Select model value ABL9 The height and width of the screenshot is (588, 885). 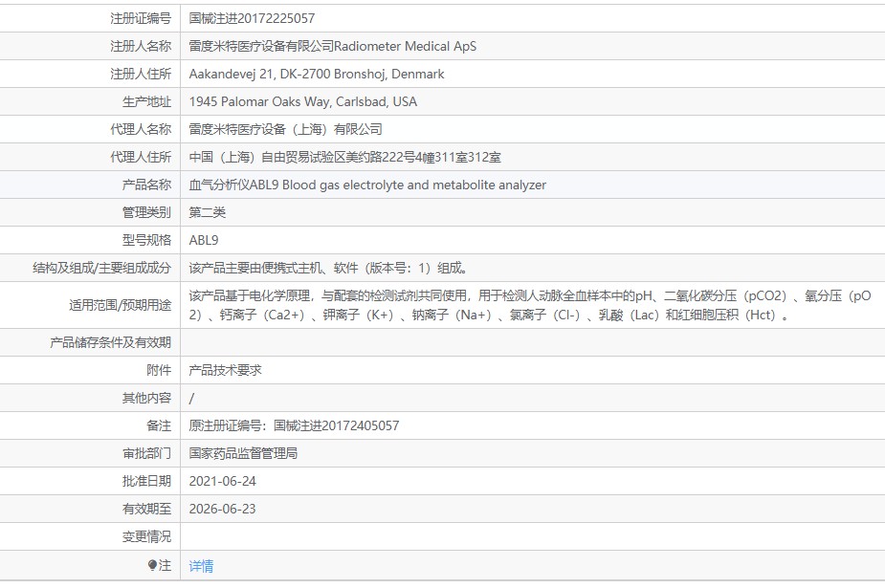point(204,240)
